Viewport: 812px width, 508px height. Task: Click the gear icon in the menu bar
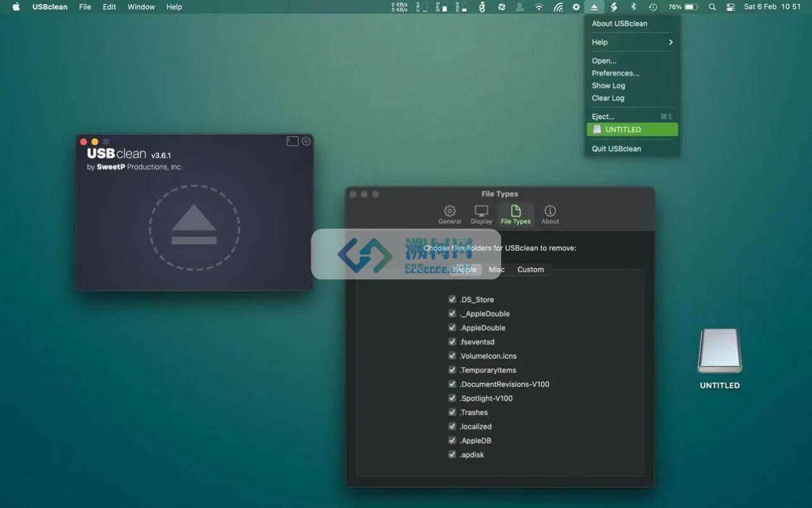(x=576, y=7)
